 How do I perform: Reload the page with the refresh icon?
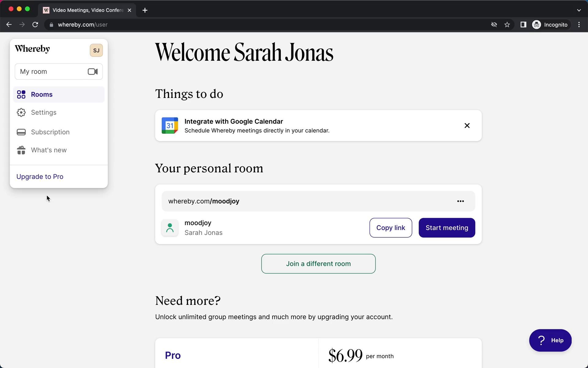(35, 25)
